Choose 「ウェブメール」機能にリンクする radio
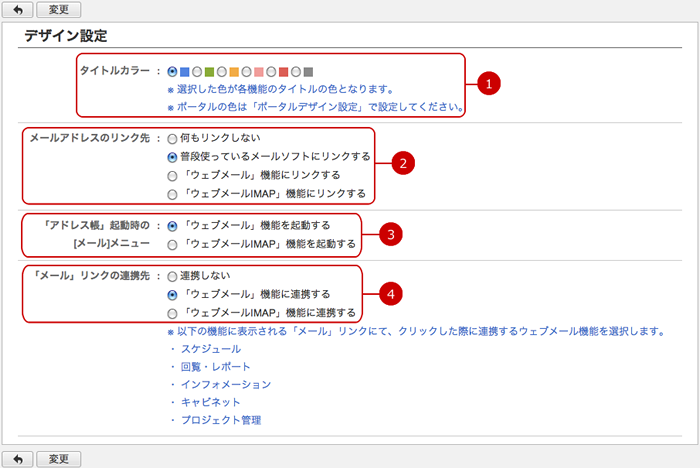 click(172, 176)
